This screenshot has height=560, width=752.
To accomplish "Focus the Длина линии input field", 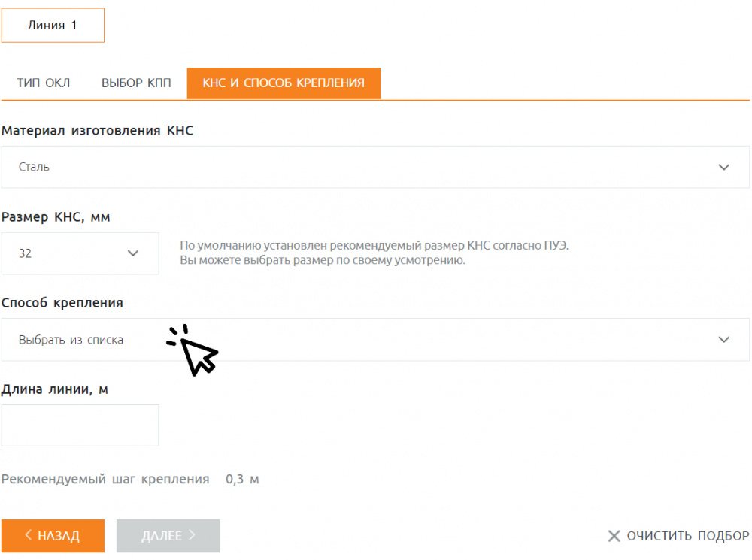I will coord(80,425).
